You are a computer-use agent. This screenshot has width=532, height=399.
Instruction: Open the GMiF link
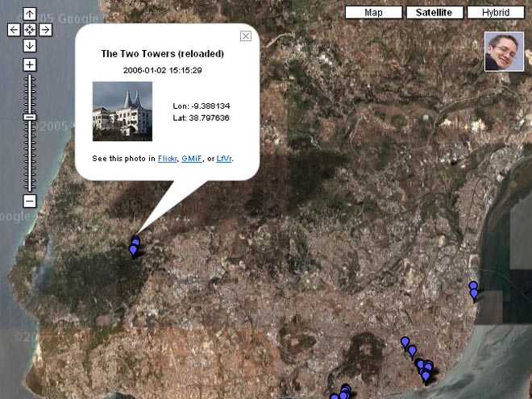(192, 159)
